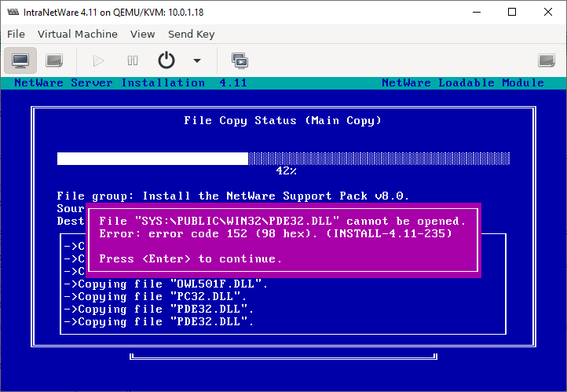Click the window title "IntraNetWare 4.11 on QEMU/KVM"
This screenshot has width=567, height=392.
[114, 13]
